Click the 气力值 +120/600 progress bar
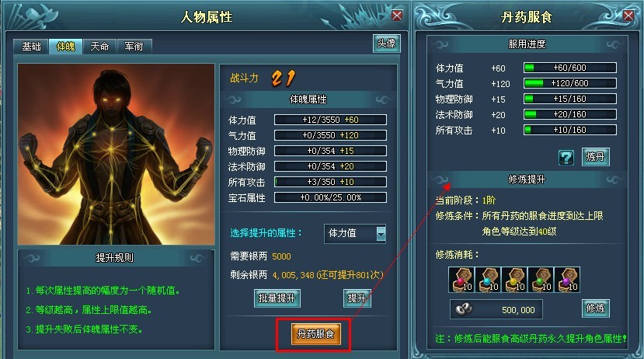 [x=569, y=83]
